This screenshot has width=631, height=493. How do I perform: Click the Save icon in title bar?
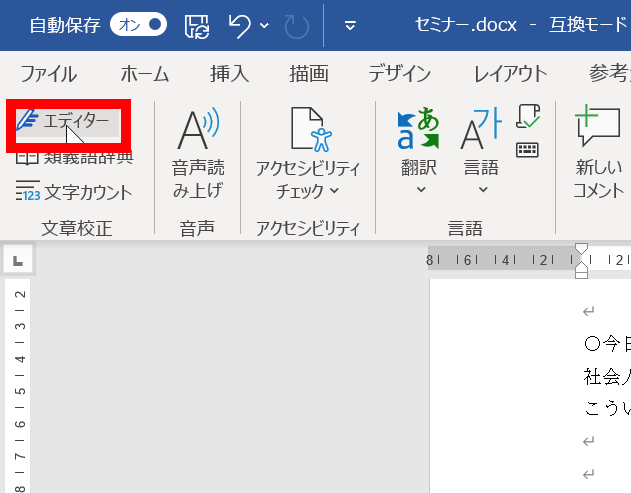pos(196,26)
